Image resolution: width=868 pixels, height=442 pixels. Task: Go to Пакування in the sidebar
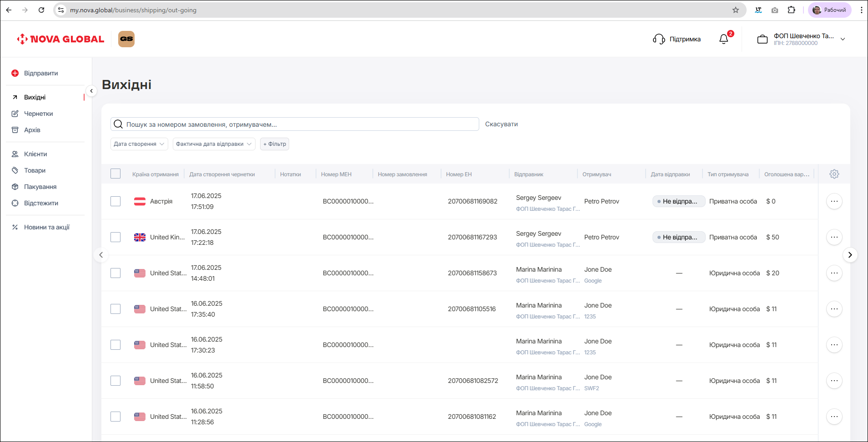click(40, 187)
